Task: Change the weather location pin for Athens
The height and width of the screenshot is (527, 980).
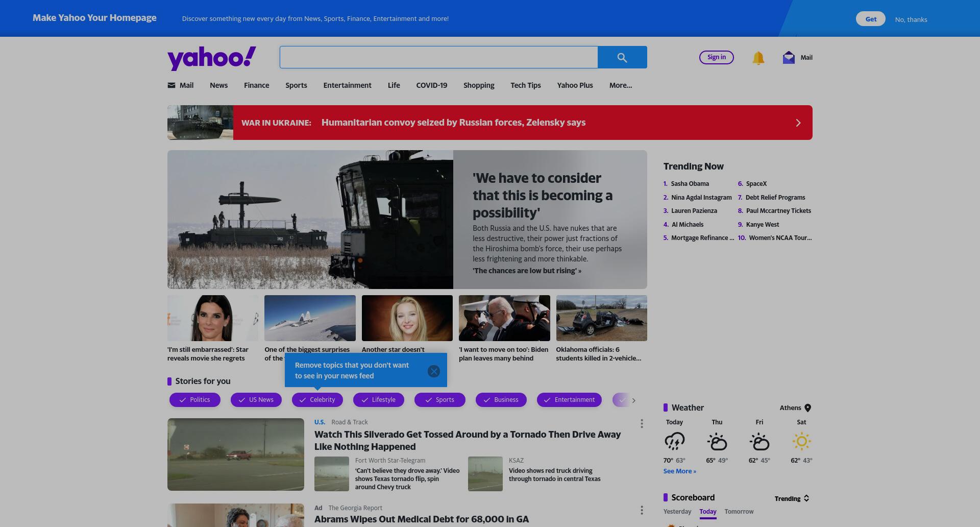Action: (807, 408)
